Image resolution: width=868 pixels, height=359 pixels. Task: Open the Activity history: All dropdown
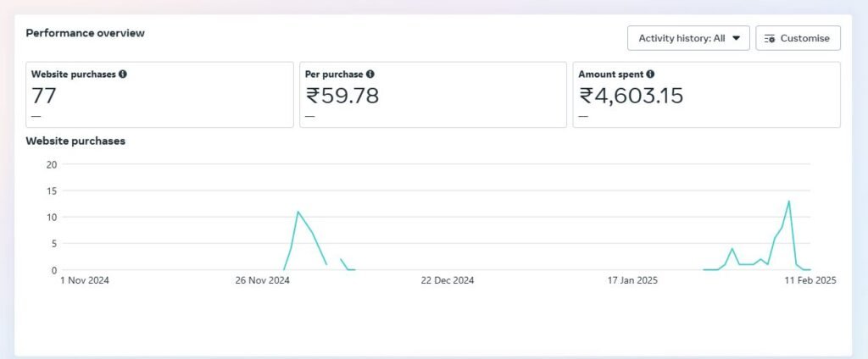pos(688,38)
